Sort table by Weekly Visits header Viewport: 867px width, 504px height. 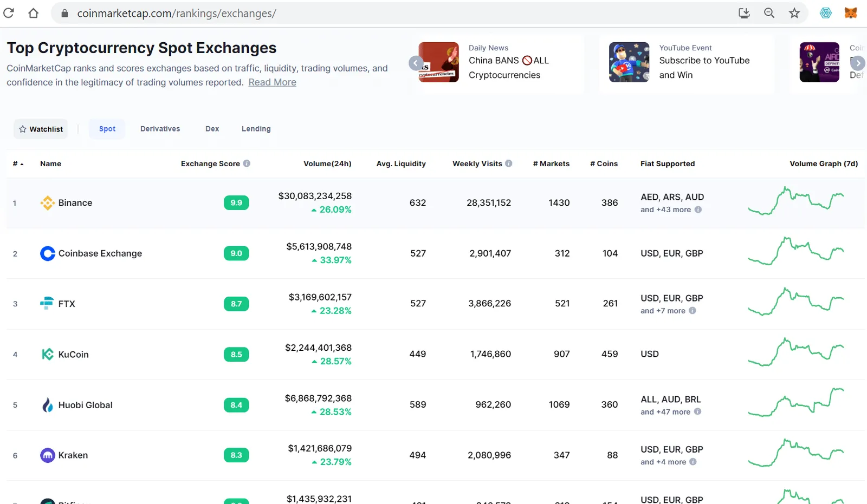pyautogui.click(x=477, y=163)
